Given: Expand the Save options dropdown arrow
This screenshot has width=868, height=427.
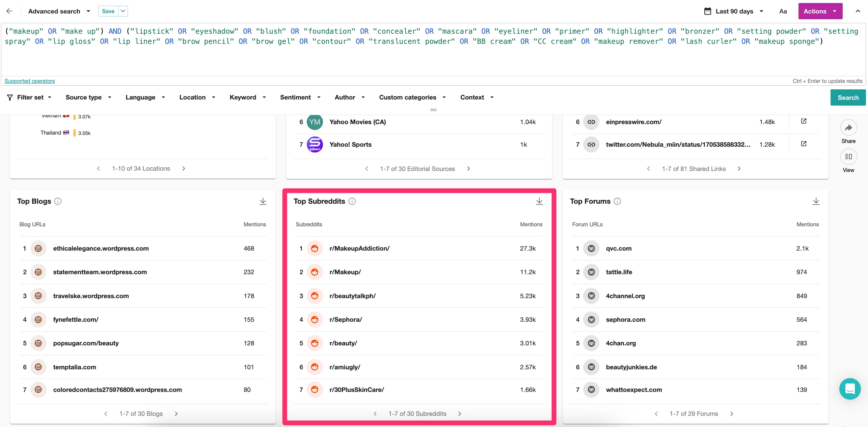Looking at the screenshot, I should pyautogui.click(x=123, y=11).
